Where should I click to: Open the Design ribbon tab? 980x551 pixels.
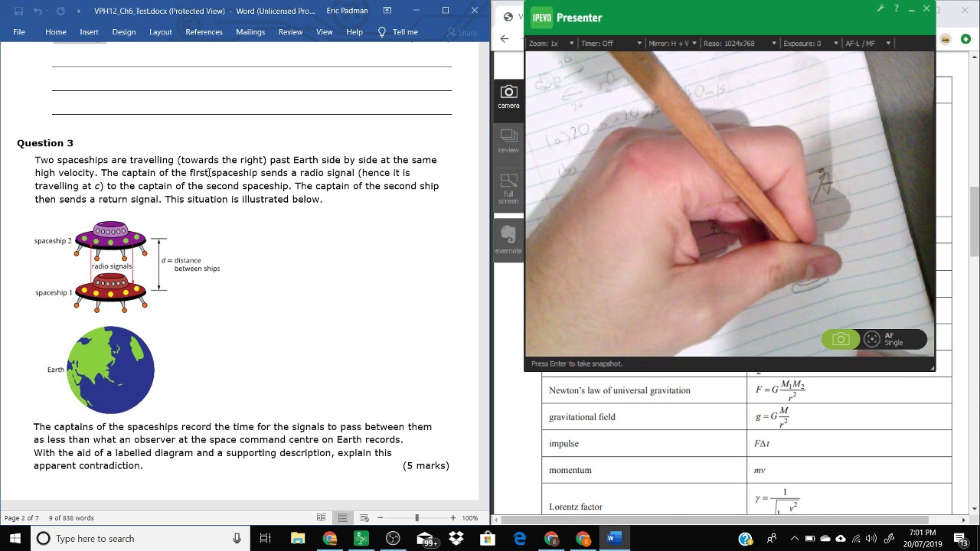click(124, 32)
